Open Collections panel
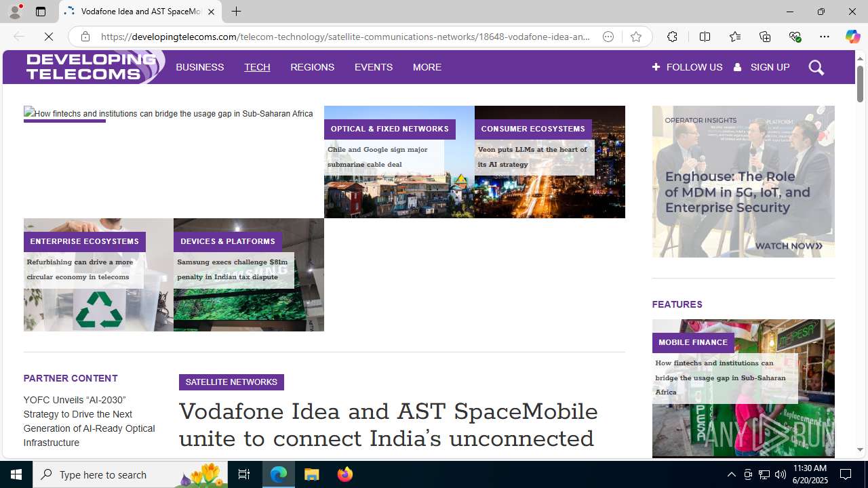The height and width of the screenshot is (488, 868). [765, 37]
